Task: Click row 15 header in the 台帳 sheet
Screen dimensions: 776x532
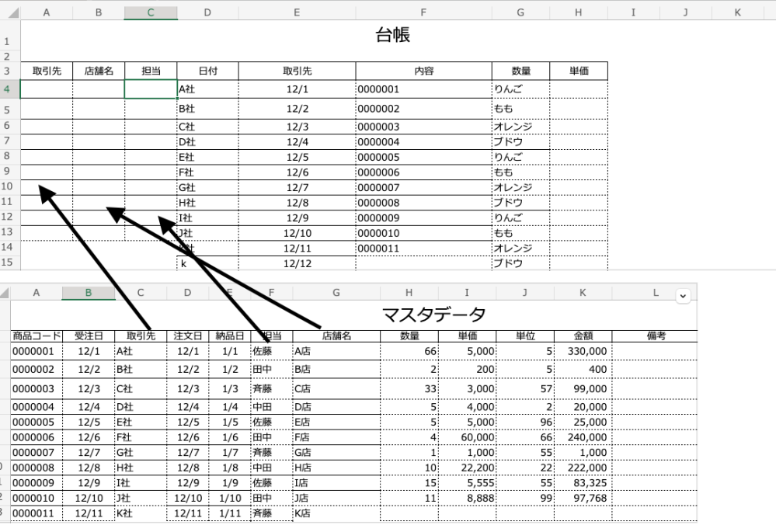Action: 7,264
